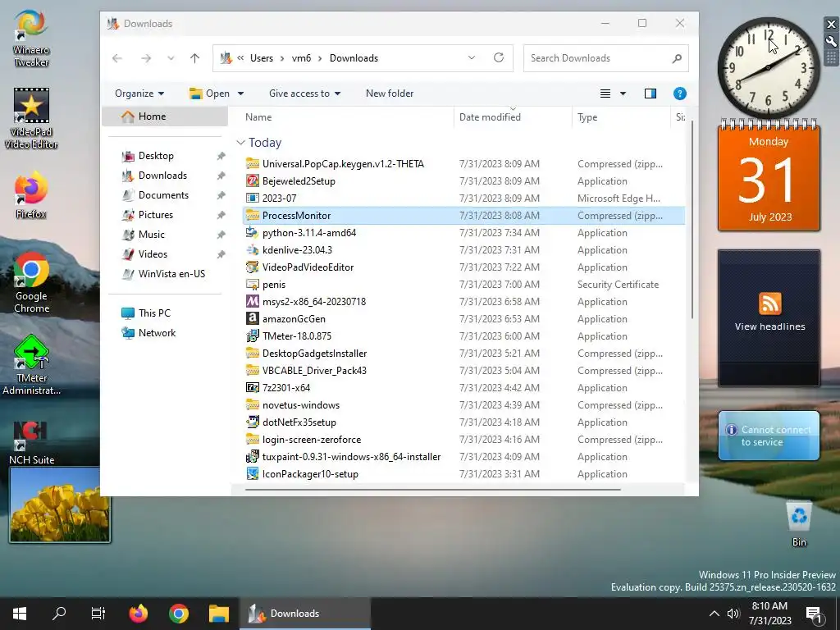This screenshot has height=630, width=840.
Task: Open the view layout options dropdown arrow
Action: [623, 94]
